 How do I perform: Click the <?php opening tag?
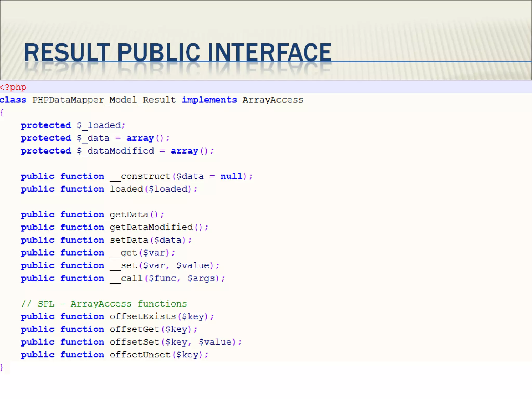tap(13, 87)
